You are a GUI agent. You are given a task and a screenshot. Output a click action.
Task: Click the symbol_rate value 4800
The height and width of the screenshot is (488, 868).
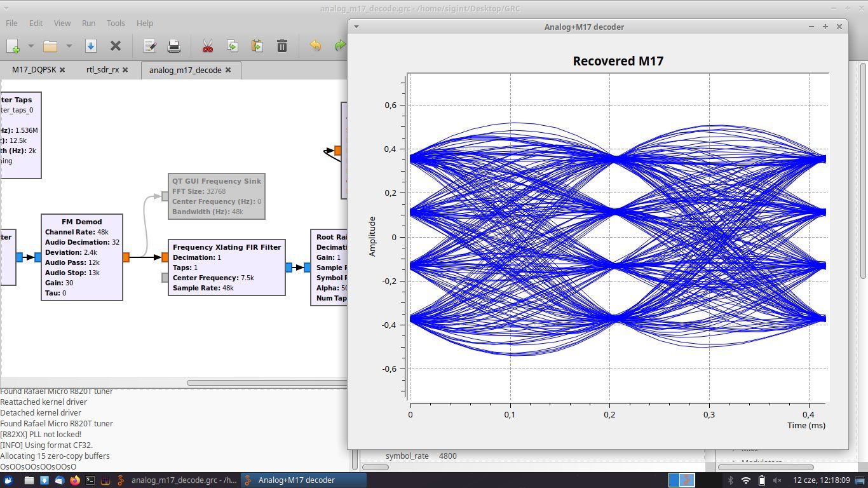447,456
